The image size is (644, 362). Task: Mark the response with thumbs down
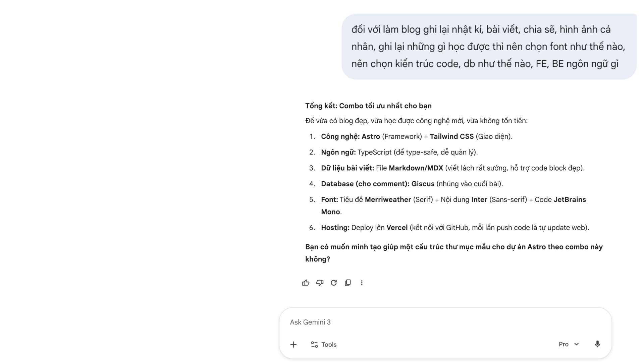[320, 283]
